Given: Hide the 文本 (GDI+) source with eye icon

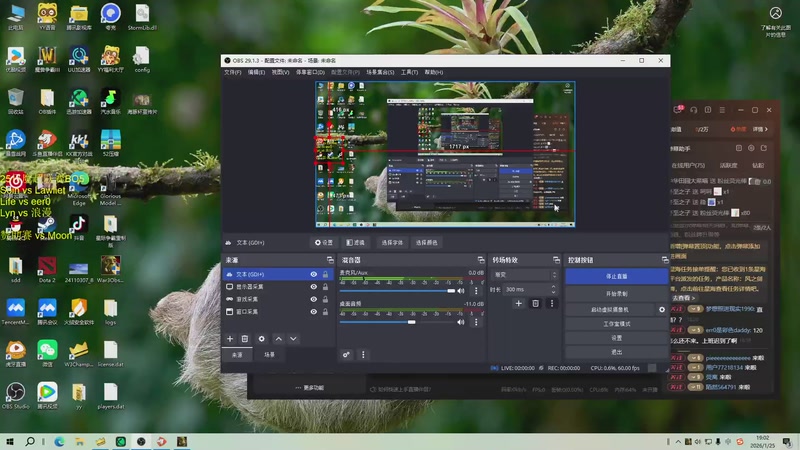Looking at the screenshot, I should (314, 274).
